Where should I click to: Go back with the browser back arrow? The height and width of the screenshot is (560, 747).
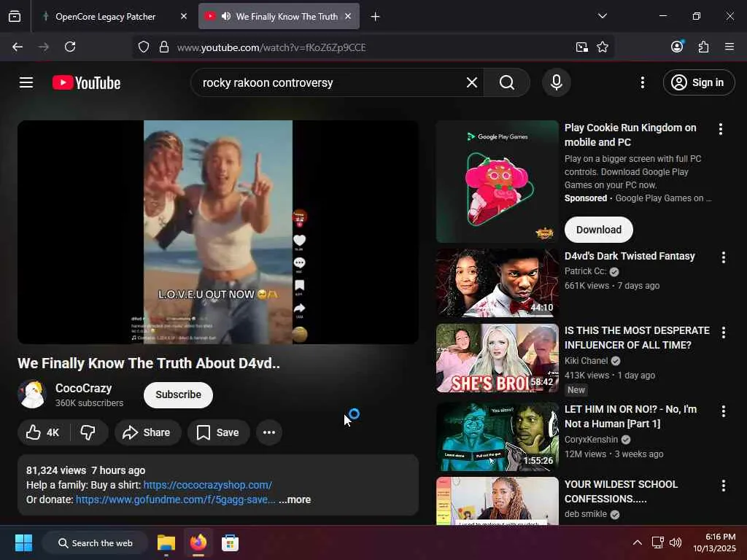coord(18,47)
